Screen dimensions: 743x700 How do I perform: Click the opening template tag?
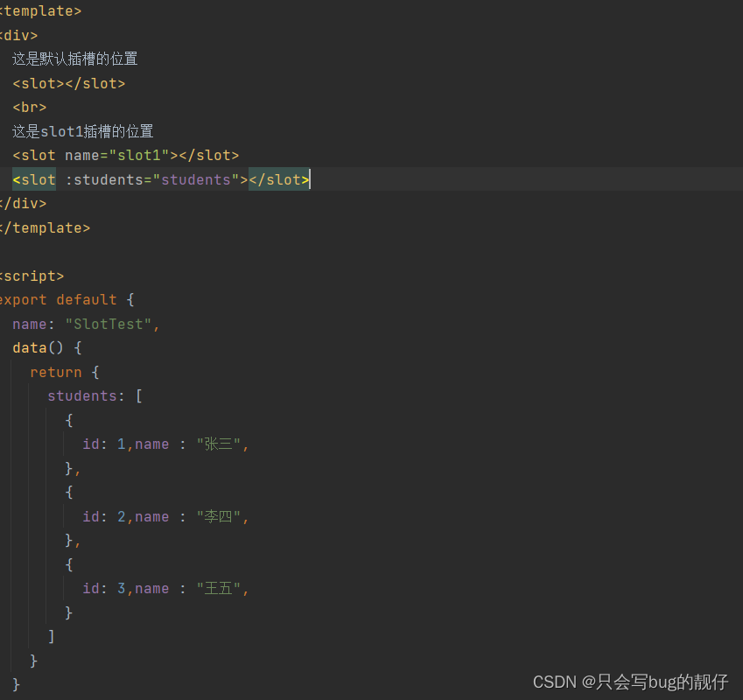[x=41, y=10]
